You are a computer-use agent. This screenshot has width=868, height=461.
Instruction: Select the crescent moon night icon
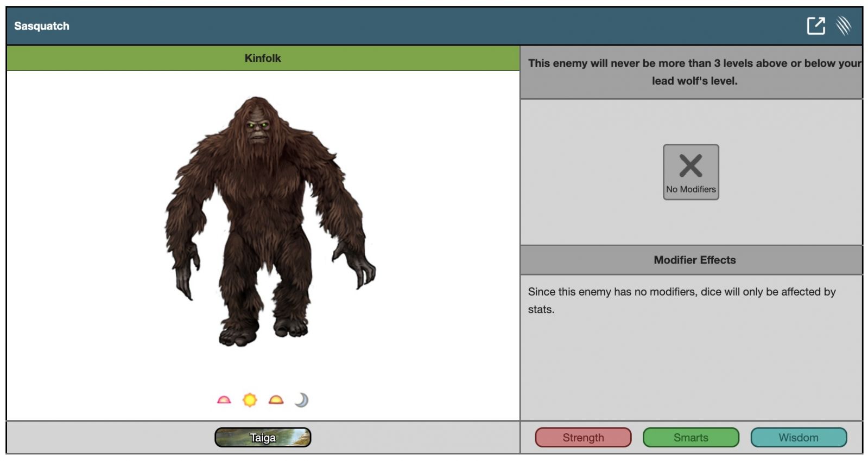coord(302,400)
